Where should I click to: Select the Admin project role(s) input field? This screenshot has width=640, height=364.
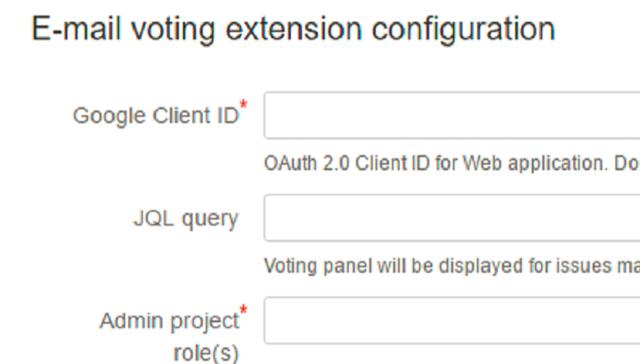451,321
